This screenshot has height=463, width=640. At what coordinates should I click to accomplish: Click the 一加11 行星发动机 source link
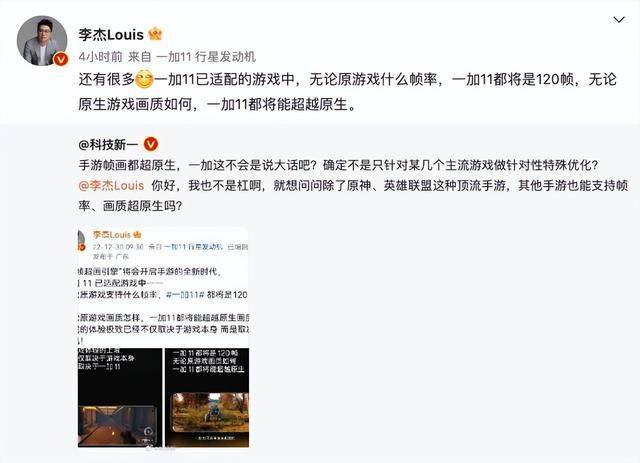coord(206,57)
